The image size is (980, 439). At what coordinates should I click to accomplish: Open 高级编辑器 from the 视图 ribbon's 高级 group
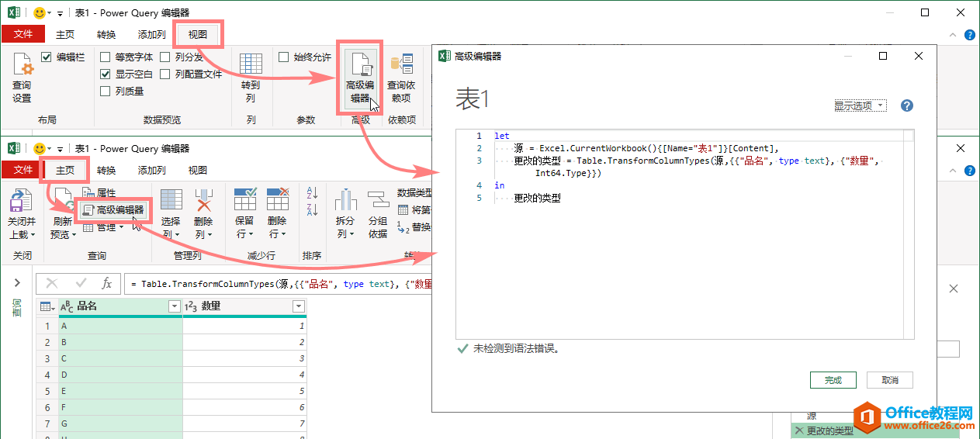[360, 80]
